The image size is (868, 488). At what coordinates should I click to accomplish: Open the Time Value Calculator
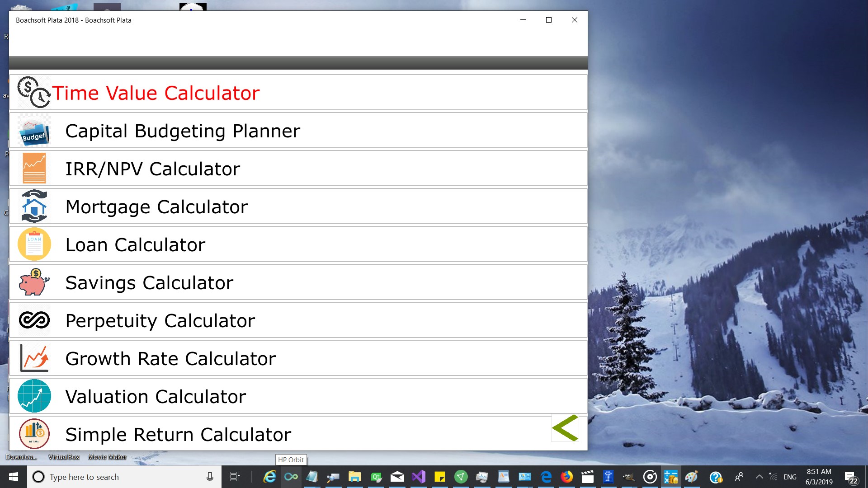click(156, 93)
